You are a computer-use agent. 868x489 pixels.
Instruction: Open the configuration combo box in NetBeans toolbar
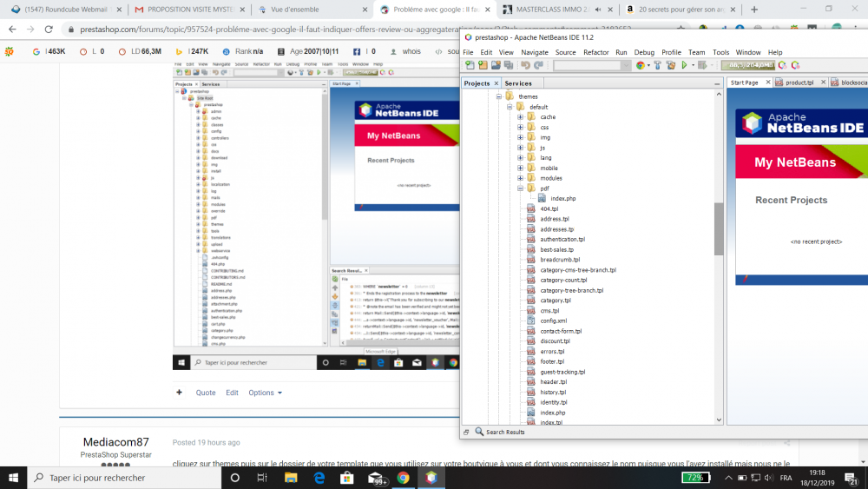(x=592, y=65)
